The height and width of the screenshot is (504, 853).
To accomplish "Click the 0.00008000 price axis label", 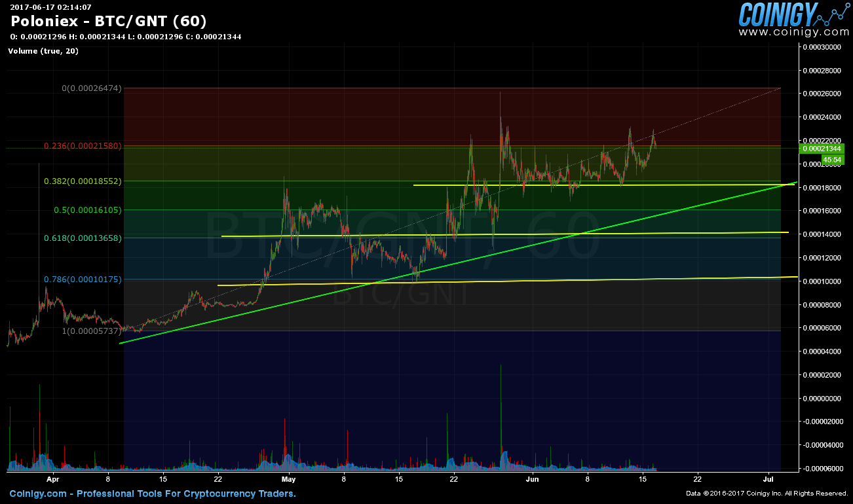I will tap(823, 305).
